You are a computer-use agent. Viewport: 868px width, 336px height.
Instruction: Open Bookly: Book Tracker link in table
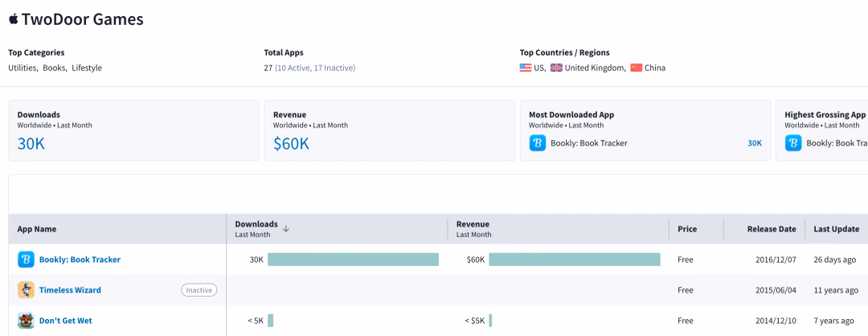80,259
